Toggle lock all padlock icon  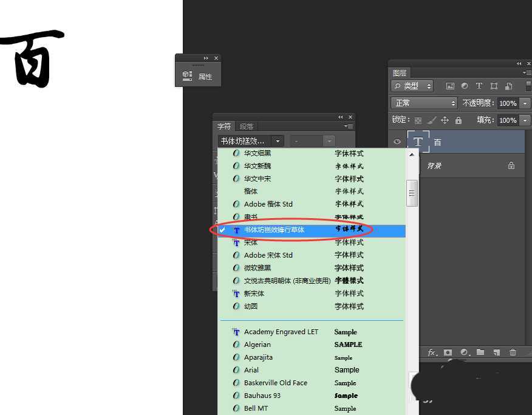click(459, 120)
